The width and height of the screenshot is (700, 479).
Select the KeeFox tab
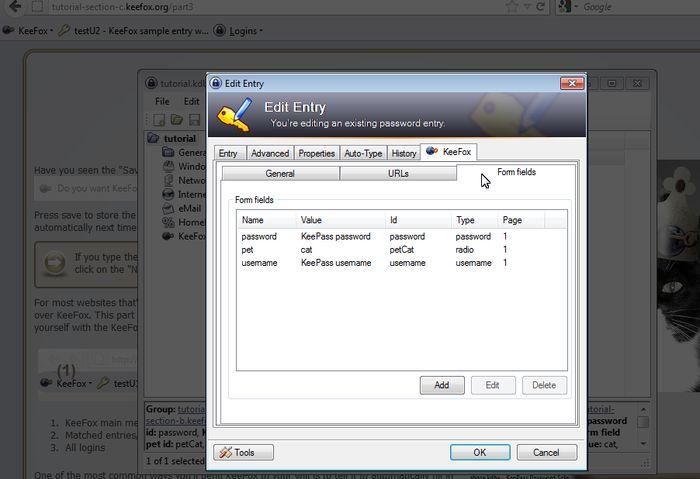click(449, 152)
